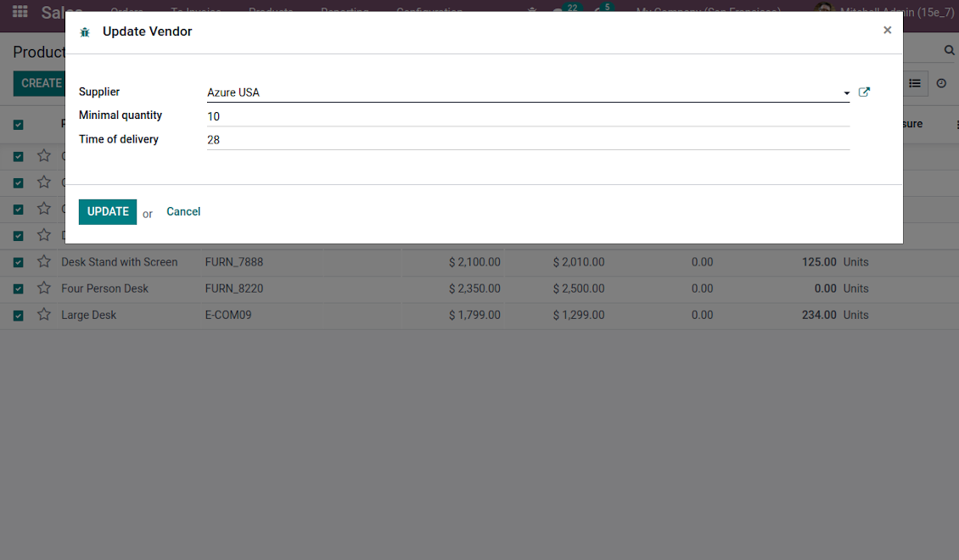The height and width of the screenshot is (560, 959).
Task: Click quantity 234.00 Units
Action: pos(835,315)
